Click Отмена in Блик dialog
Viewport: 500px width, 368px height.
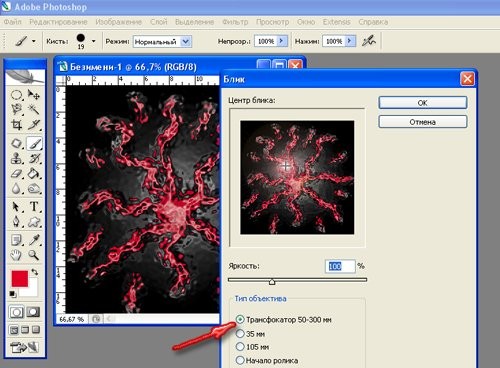coord(423,122)
